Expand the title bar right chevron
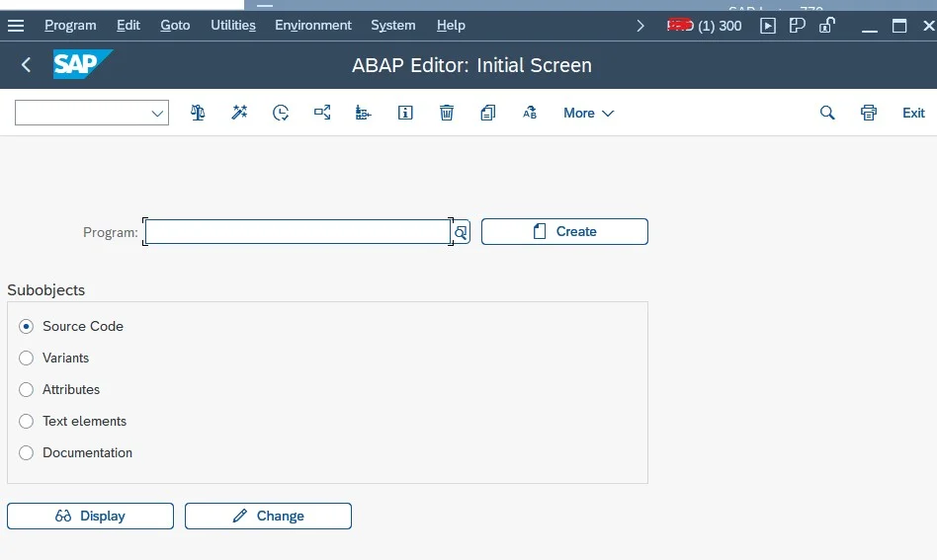 [x=640, y=26]
